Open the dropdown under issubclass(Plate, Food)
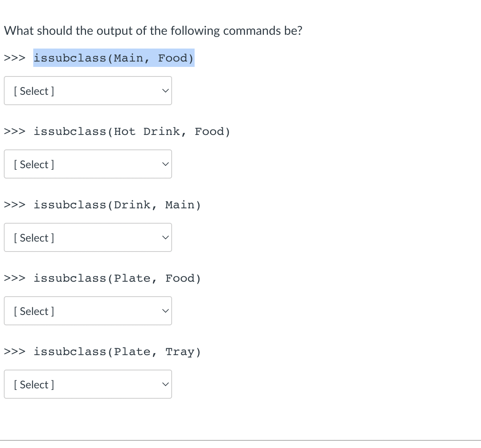Screen dimensions: 481x448 click(x=88, y=311)
